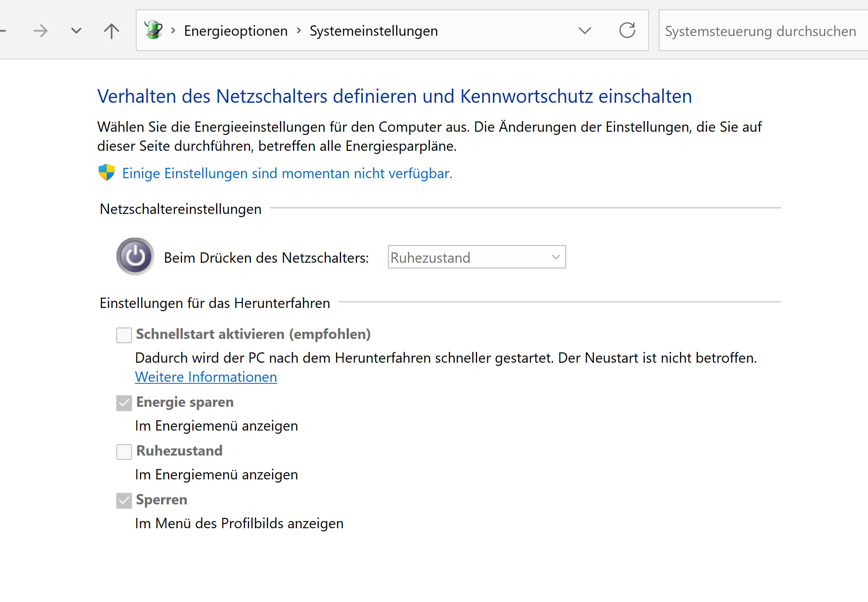Click Einige Einstellungen sind momentan nicht verfügbar
This screenshot has height=602, width=868.
287,173
